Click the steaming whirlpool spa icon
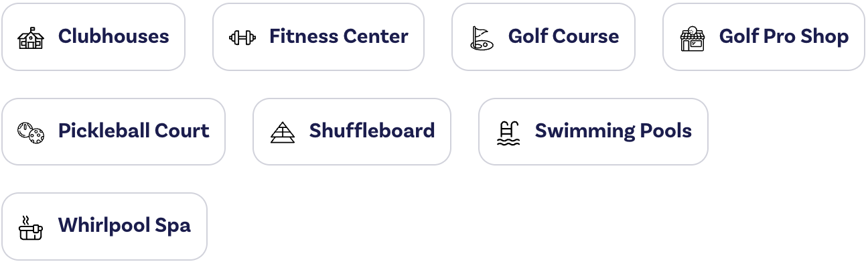Viewport: 868px width, 264px height. [x=30, y=227]
